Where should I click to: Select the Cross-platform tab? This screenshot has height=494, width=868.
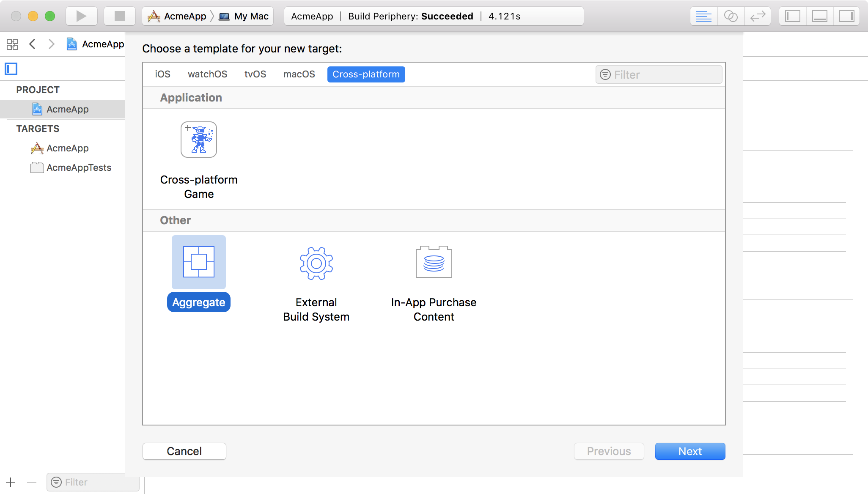pyautogui.click(x=366, y=74)
